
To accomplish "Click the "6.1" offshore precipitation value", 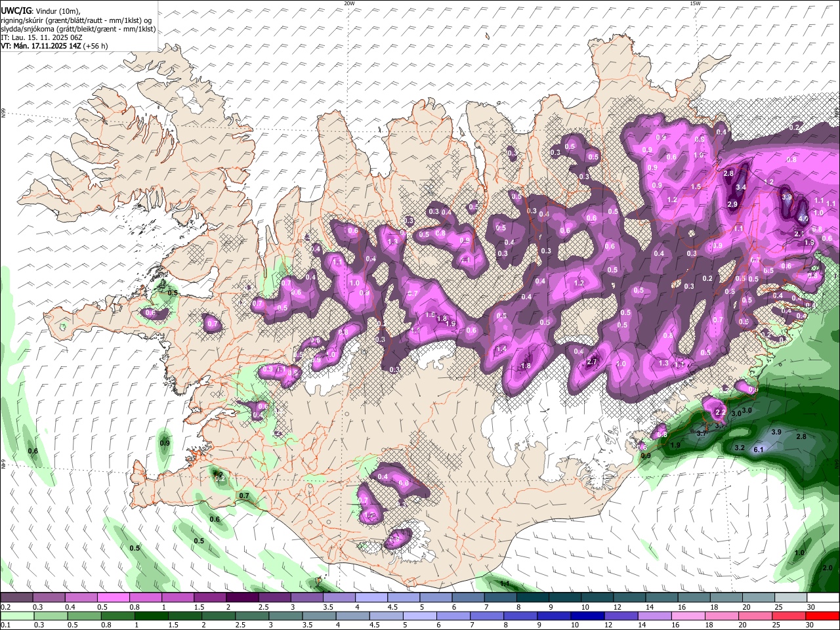I will click(759, 450).
